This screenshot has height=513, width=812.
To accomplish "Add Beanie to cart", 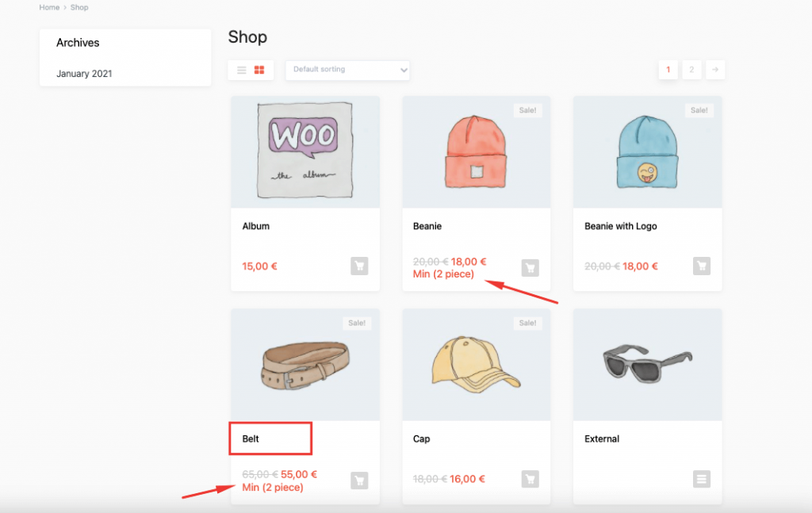I will tap(530, 268).
